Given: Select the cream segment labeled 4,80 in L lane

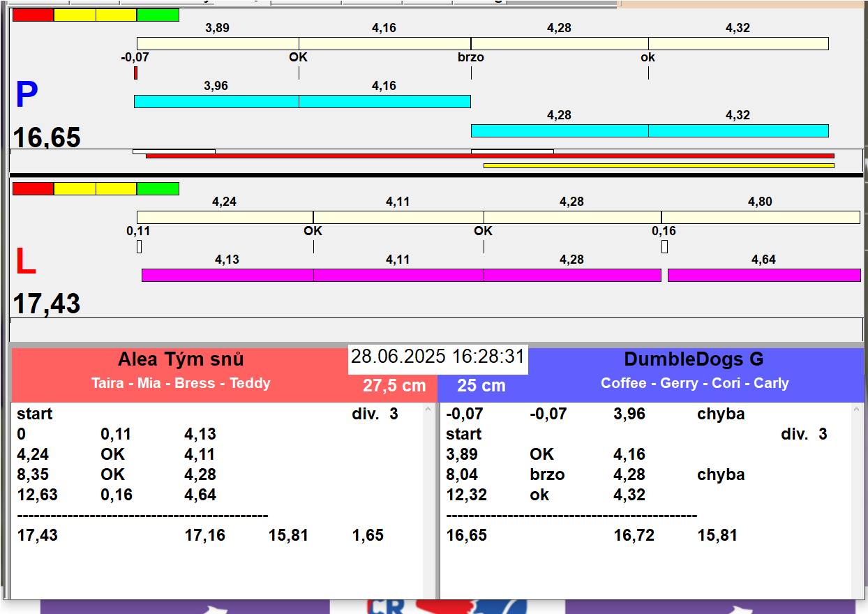Looking at the screenshot, I should point(761,217).
